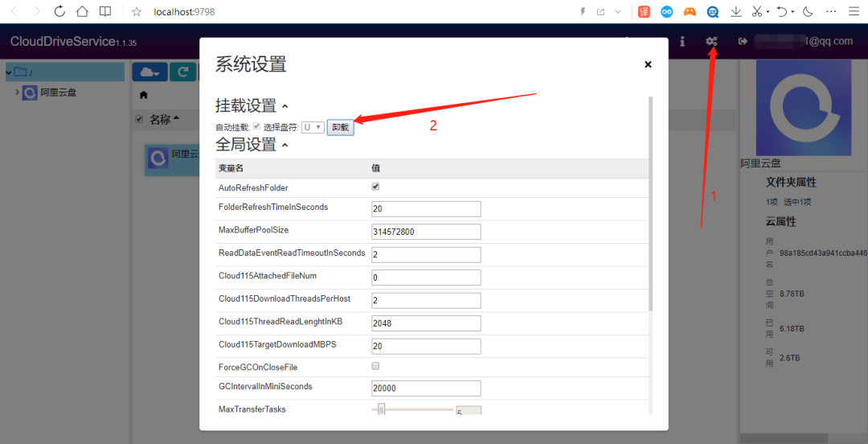Bookmark the page using the star icon

(137, 11)
